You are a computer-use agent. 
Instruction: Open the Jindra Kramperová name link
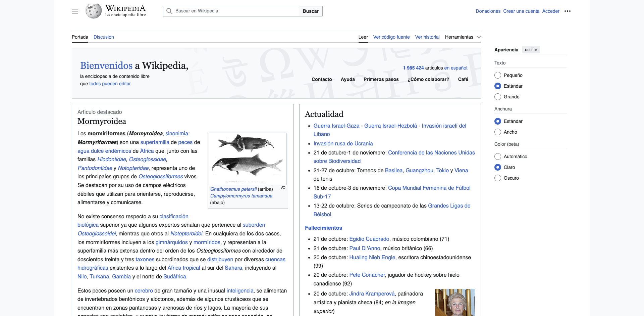pyautogui.click(x=372, y=294)
